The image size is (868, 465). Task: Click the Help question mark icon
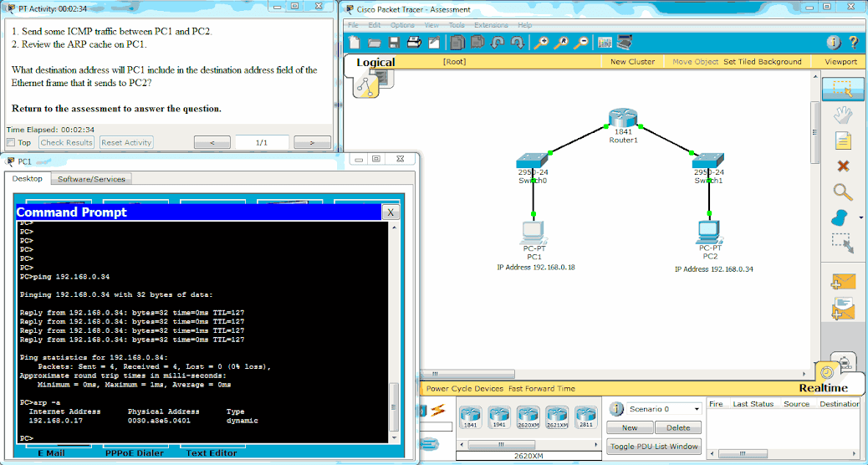(x=854, y=43)
